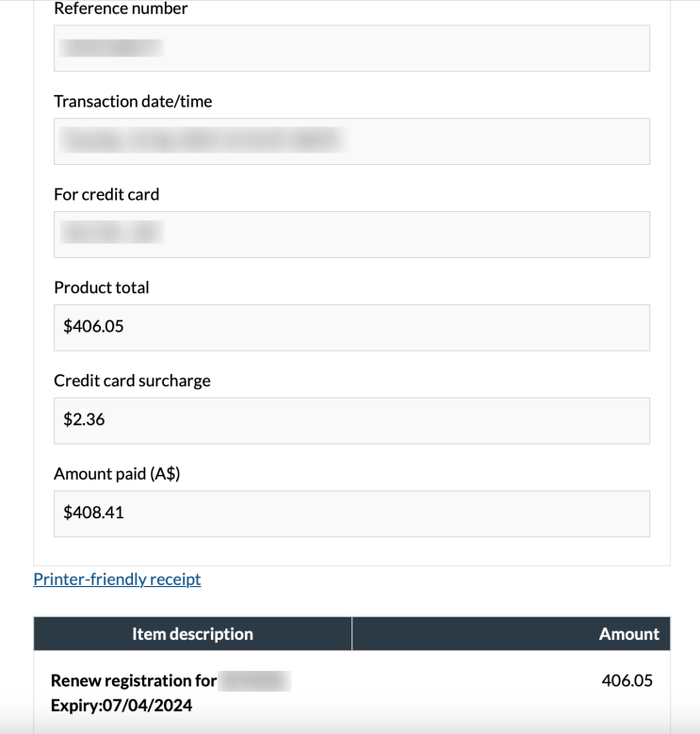Click the blurred credit card number value

pyautogui.click(x=112, y=233)
